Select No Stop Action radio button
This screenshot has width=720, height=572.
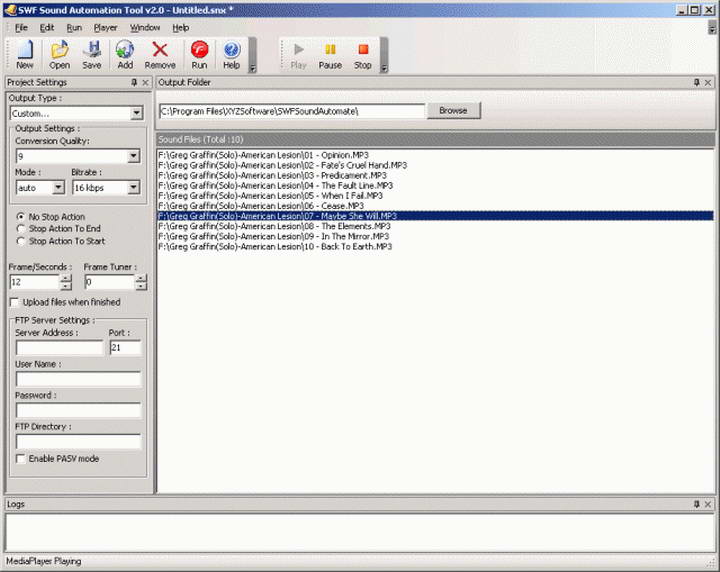(x=21, y=216)
